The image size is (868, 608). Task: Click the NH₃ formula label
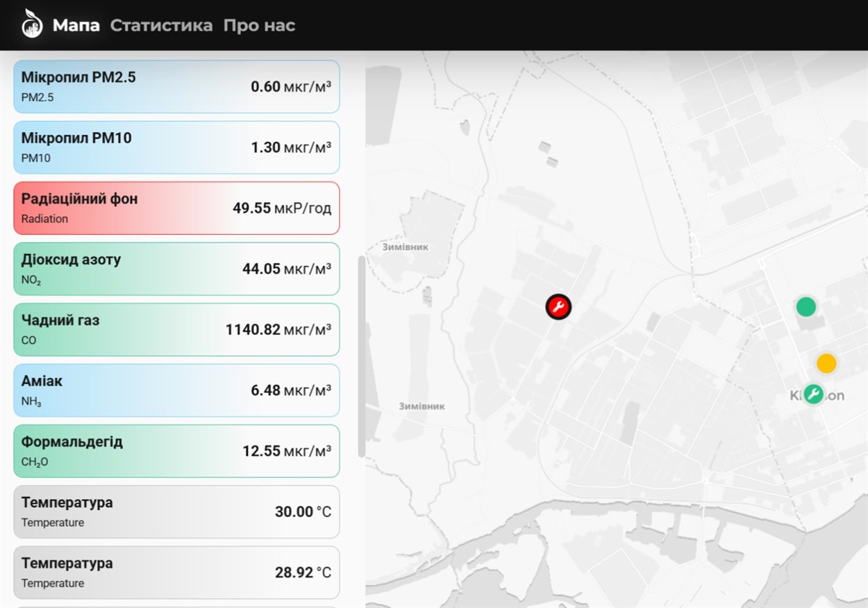tap(31, 402)
